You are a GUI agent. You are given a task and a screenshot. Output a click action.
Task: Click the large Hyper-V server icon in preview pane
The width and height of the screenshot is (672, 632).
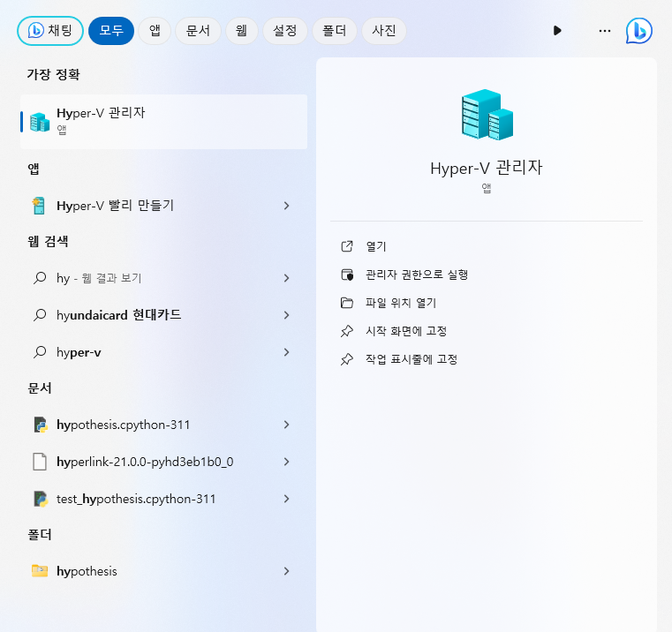tap(487, 115)
